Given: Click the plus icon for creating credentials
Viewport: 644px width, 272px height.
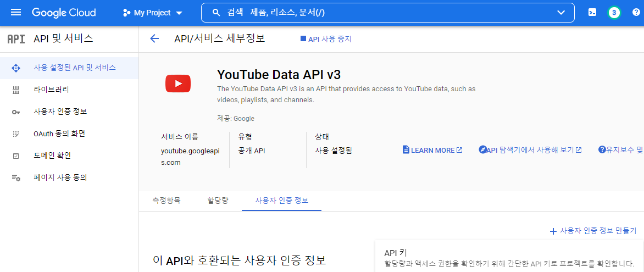Looking at the screenshot, I should pyautogui.click(x=553, y=231).
